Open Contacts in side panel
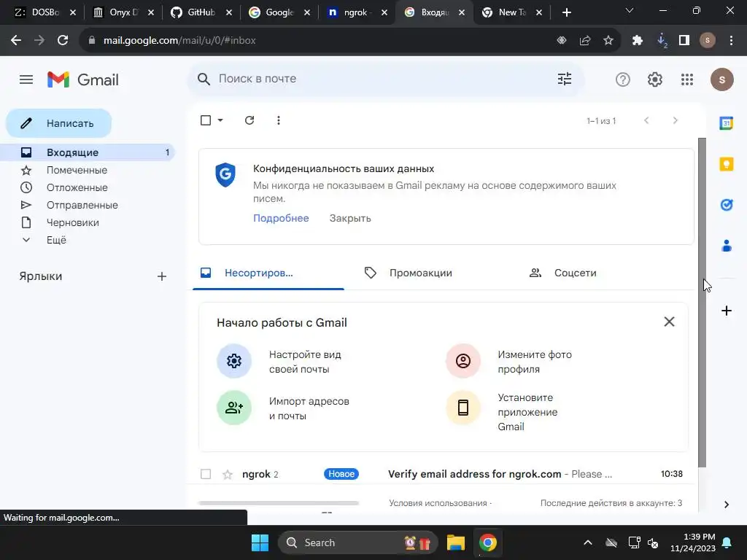The width and height of the screenshot is (747, 560). (x=726, y=246)
